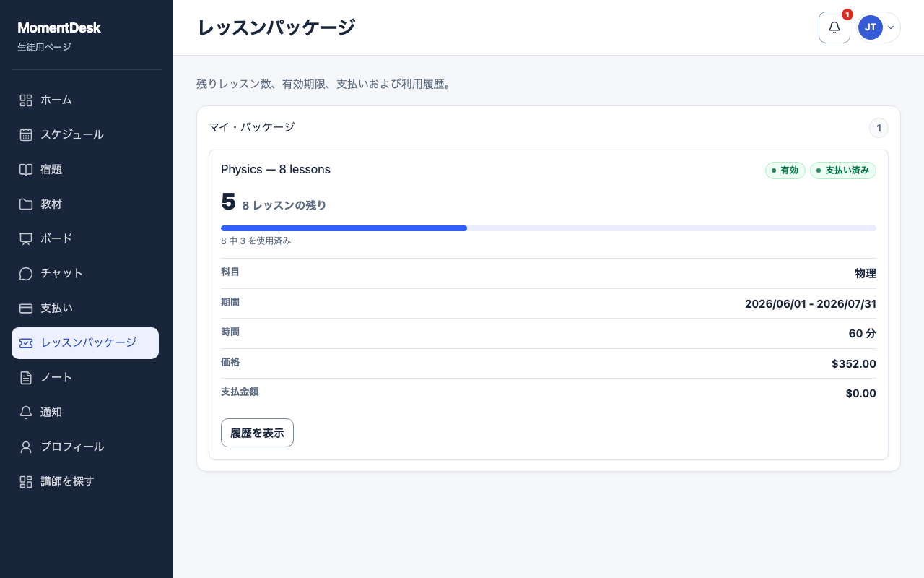The image size is (924, 578).
Task: Open notifications bell in top header
Action: (x=834, y=27)
